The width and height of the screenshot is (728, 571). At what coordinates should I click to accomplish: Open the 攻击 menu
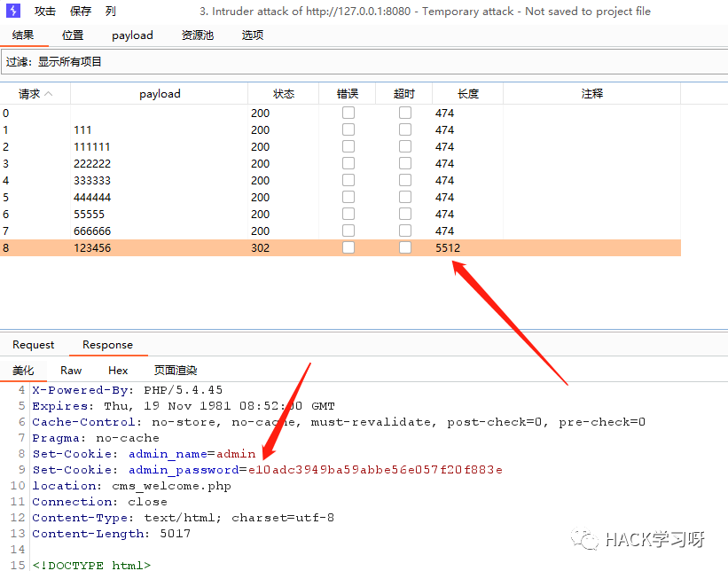pyautogui.click(x=45, y=12)
